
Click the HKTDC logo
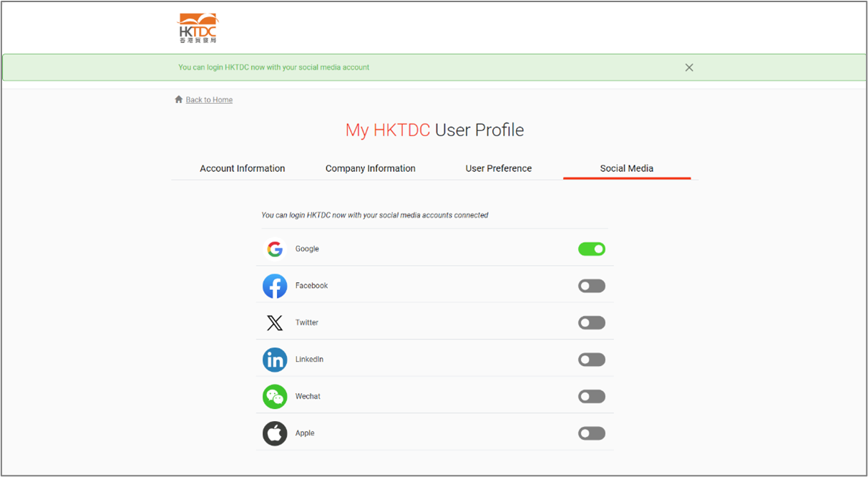198,28
